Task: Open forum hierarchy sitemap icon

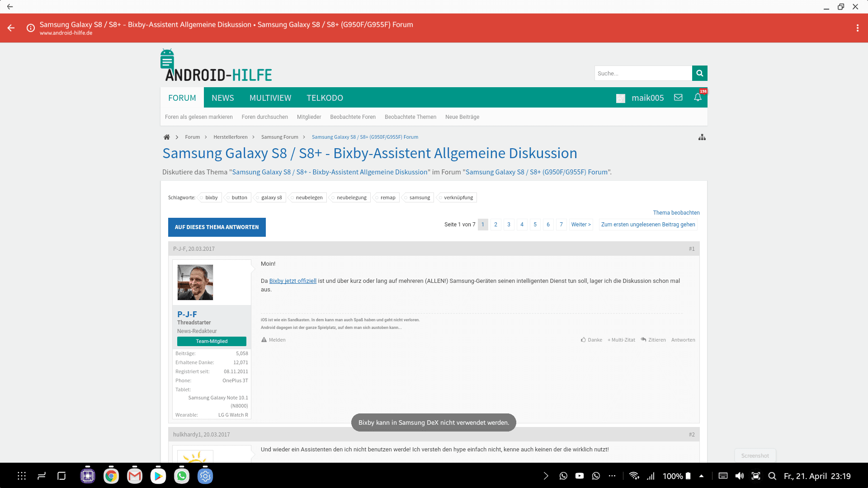Action: (702, 137)
